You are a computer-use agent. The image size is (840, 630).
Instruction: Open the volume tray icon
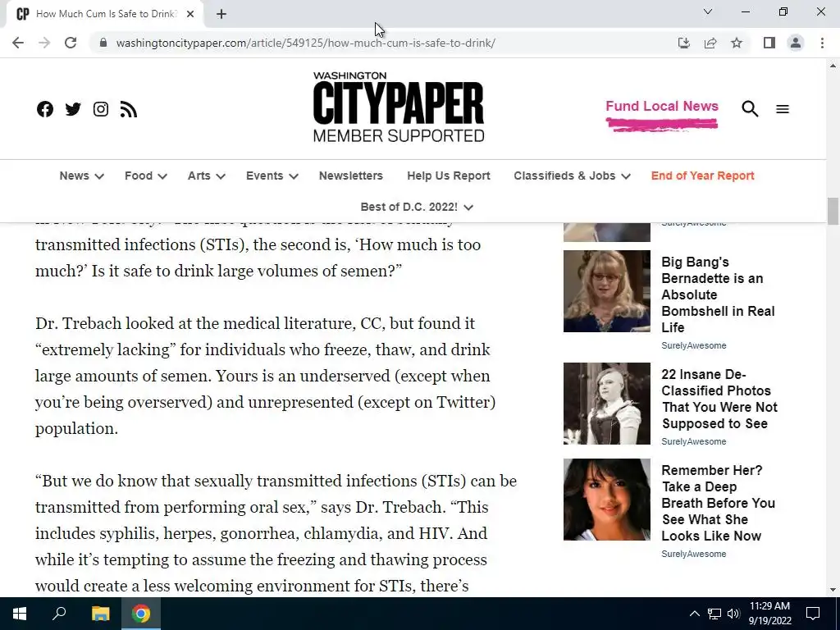pyautogui.click(x=733, y=614)
